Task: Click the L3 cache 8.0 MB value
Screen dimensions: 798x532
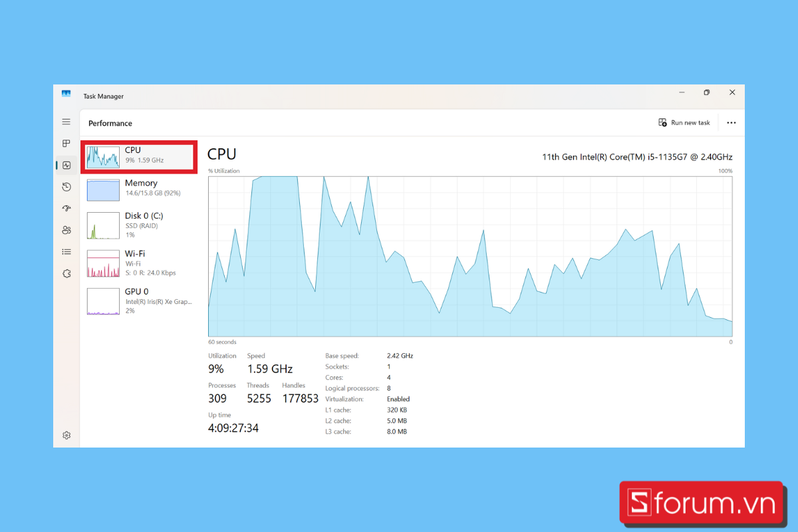Action: (397, 432)
